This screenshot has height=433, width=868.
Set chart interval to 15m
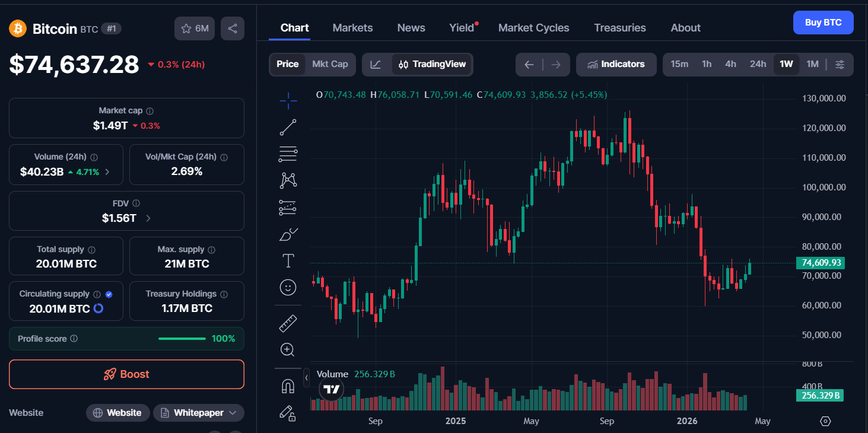679,64
